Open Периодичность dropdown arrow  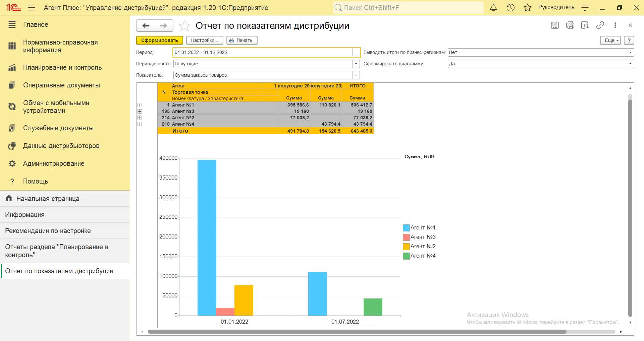356,64
